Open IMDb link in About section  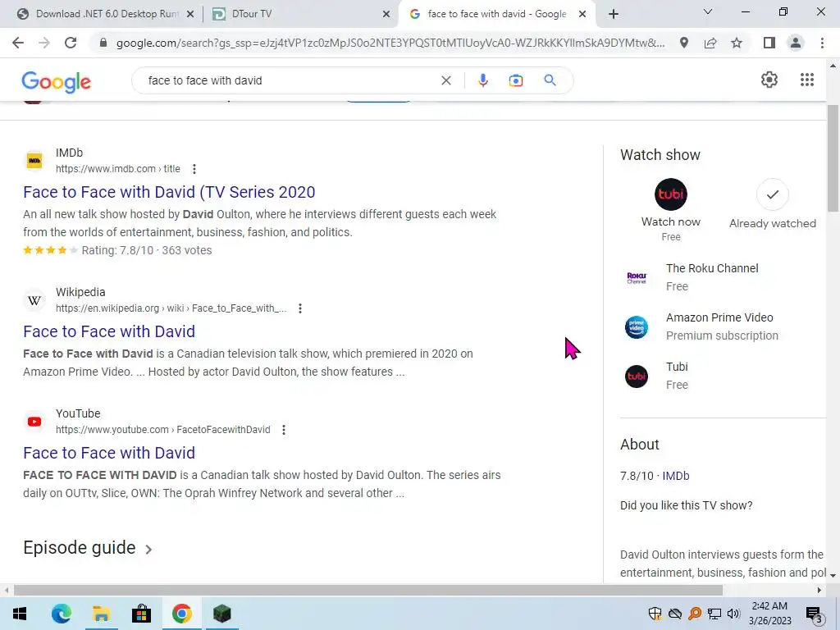676,476
